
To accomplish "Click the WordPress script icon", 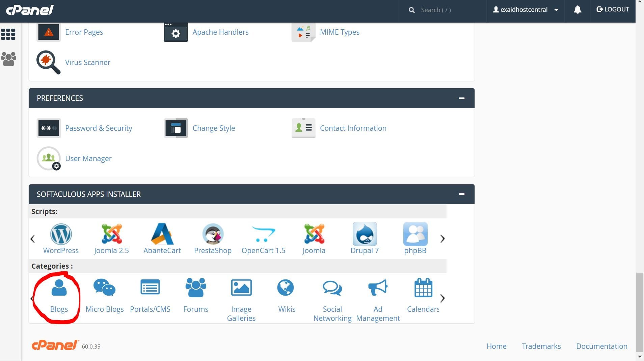I will tap(61, 234).
